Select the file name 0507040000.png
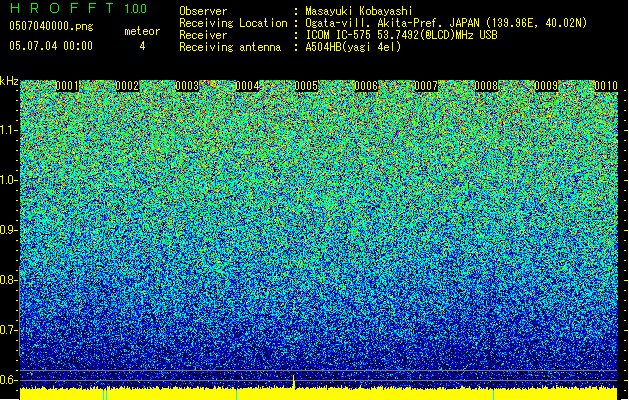The image size is (629, 400). point(51,26)
